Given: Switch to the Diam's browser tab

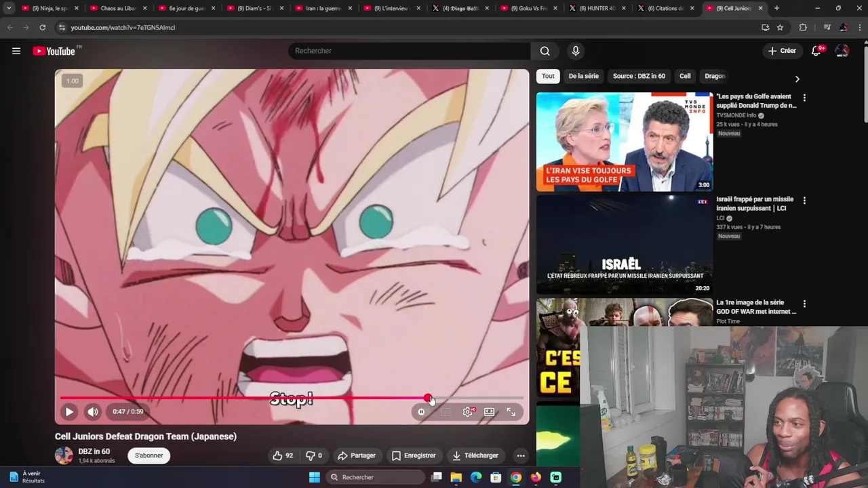Looking at the screenshot, I should point(254,8).
